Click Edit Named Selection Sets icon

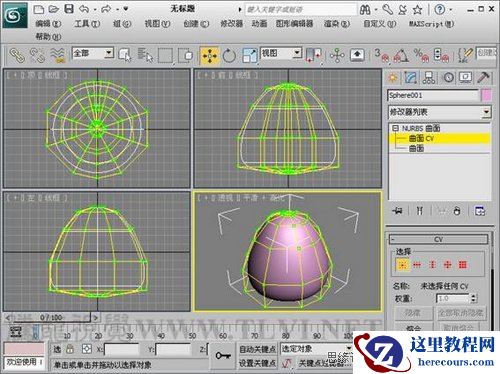point(465,56)
